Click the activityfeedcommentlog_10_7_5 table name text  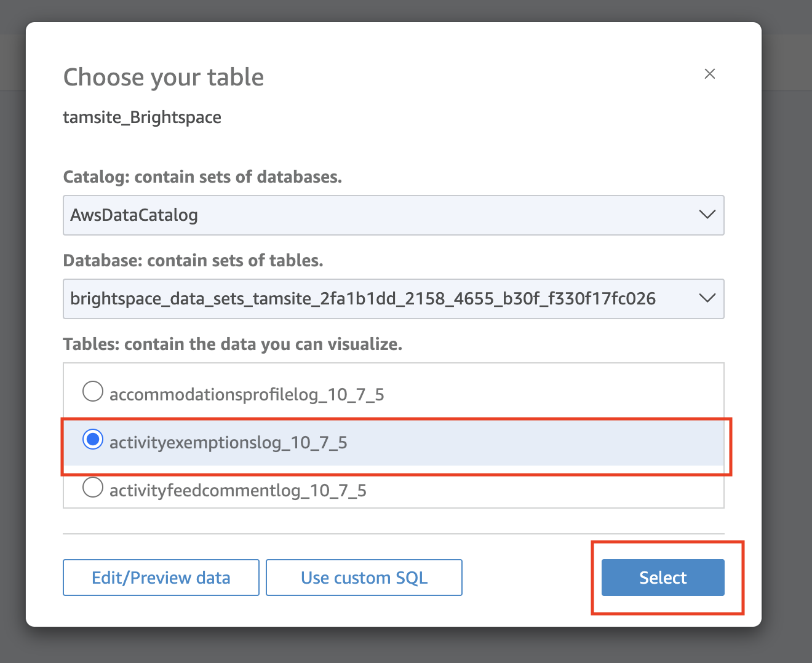point(237,490)
